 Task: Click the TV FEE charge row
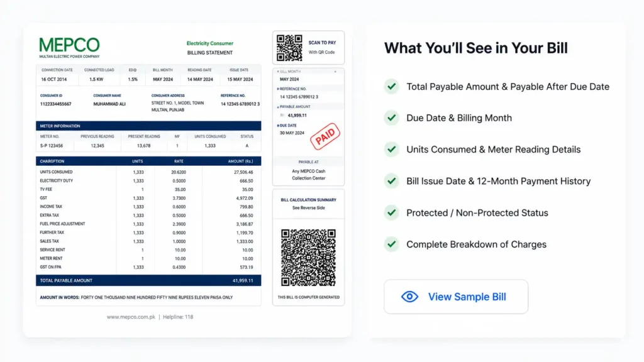pyautogui.click(x=148, y=189)
